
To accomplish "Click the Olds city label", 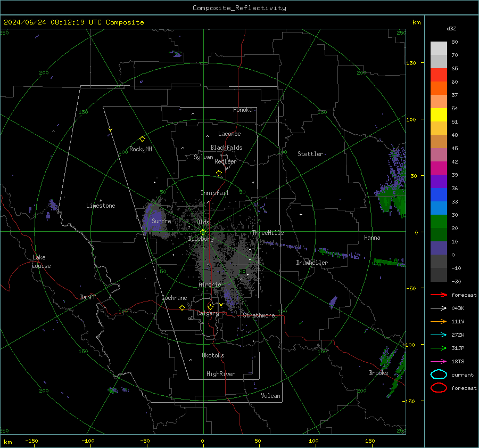I will pos(203,222).
